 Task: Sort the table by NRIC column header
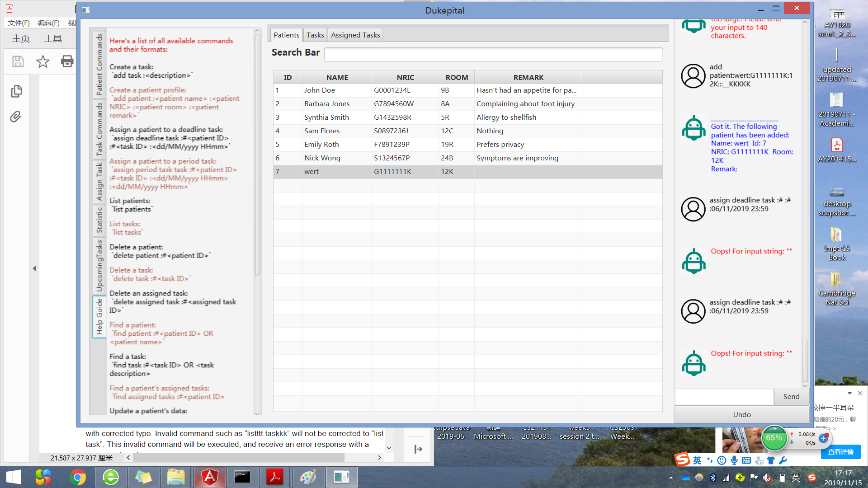coord(405,77)
